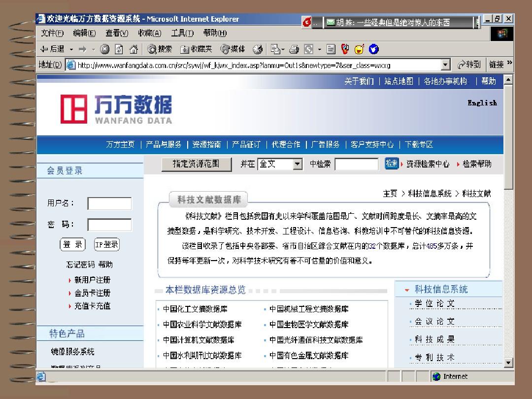Click the down arrow on the page scrollbar
This screenshot has width=532, height=399.
(509, 364)
